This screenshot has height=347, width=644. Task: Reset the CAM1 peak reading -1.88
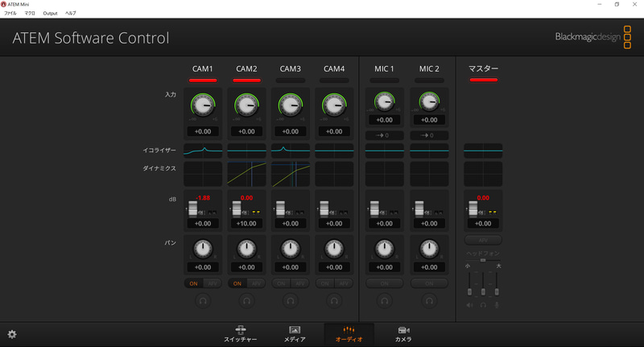tap(203, 198)
